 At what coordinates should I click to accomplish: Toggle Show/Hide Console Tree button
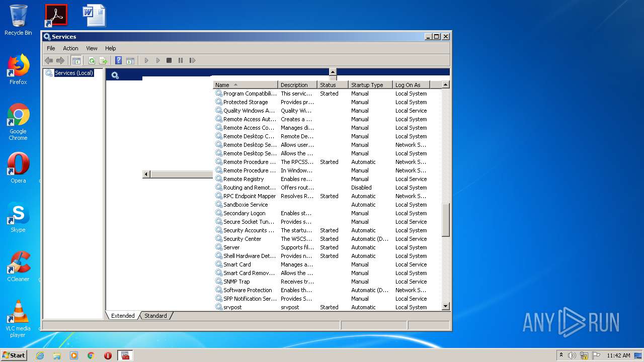click(x=76, y=60)
